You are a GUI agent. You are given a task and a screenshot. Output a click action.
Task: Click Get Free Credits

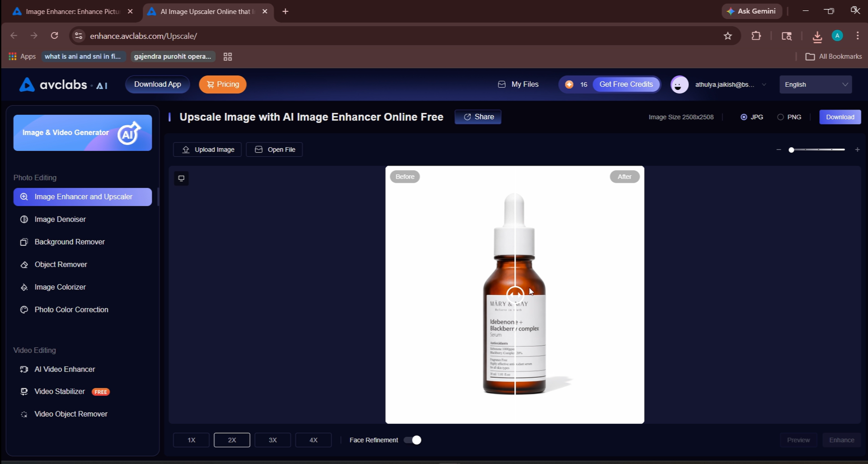point(626,84)
